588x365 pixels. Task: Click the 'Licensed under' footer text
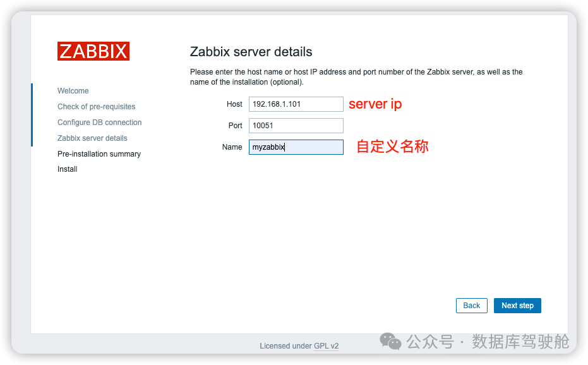tap(285, 346)
